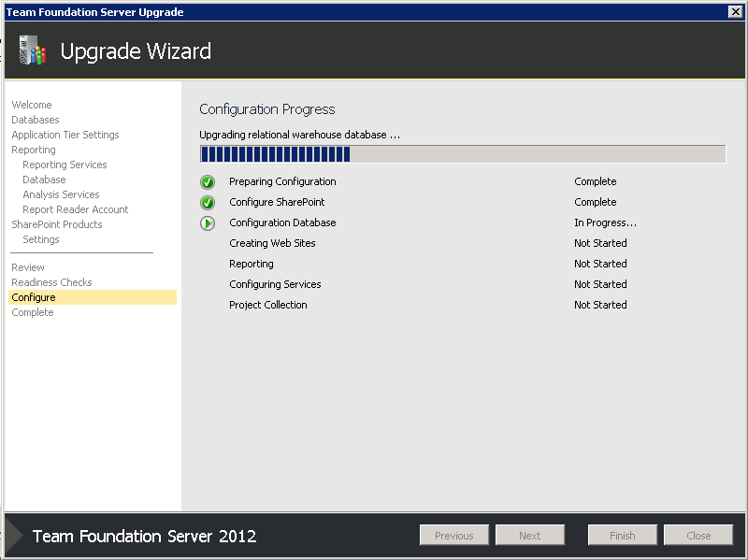Click the Complete status for Preparing Configuration

[x=596, y=181]
